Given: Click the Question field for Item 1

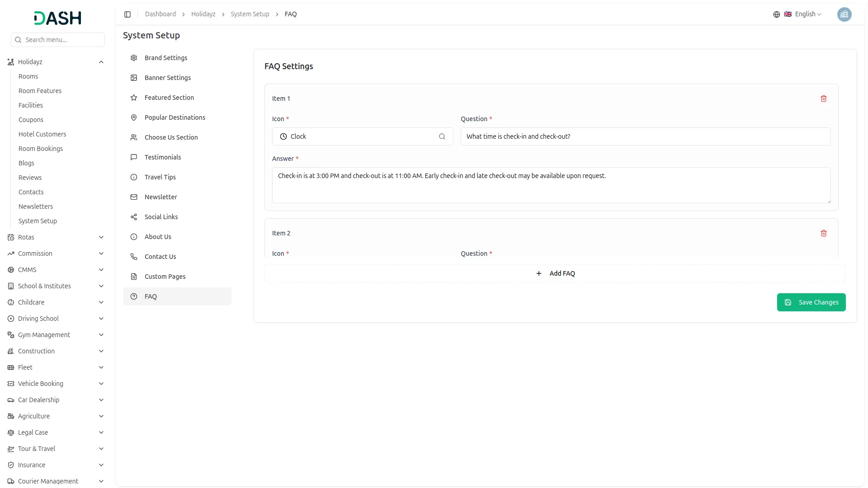Looking at the screenshot, I should click(x=645, y=136).
